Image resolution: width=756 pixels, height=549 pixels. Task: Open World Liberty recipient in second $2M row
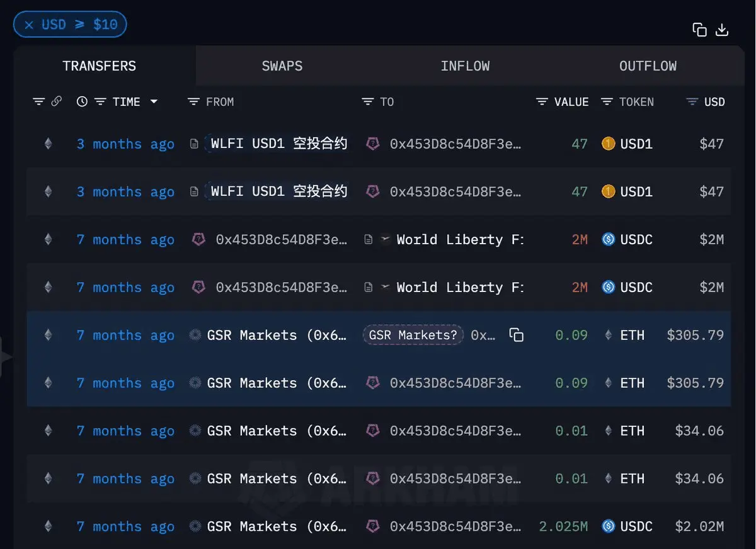pyautogui.click(x=460, y=288)
